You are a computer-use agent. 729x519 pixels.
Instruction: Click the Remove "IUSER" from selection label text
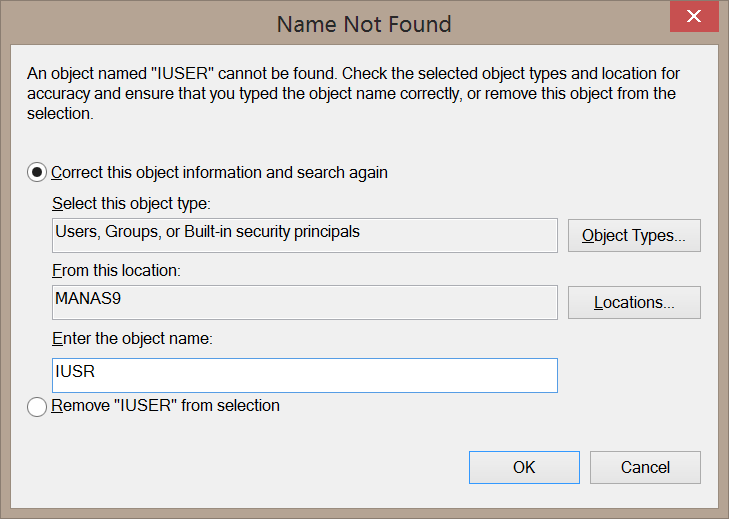166,406
